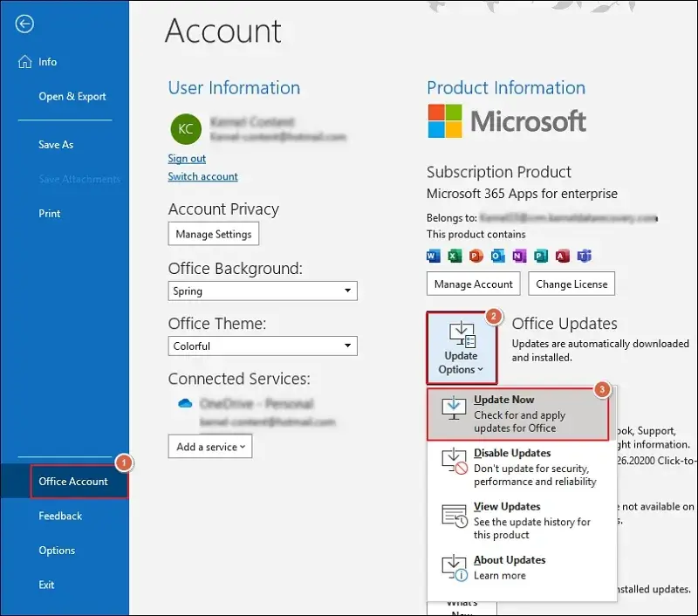The height and width of the screenshot is (616, 698).
Task: Click the Change License button
Action: click(x=571, y=284)
